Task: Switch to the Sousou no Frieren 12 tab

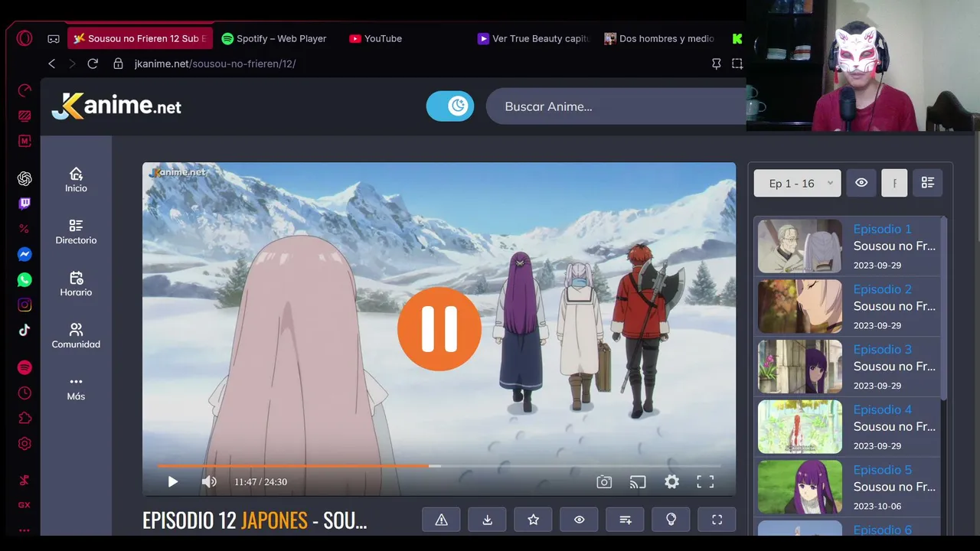Action: pos(140,38)
